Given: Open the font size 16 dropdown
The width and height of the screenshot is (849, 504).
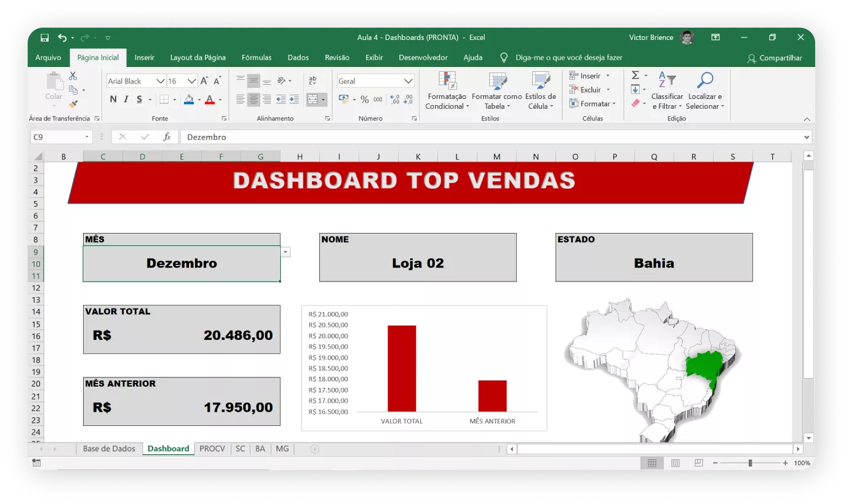Looking at the screenshot, I should click(191, 81).
